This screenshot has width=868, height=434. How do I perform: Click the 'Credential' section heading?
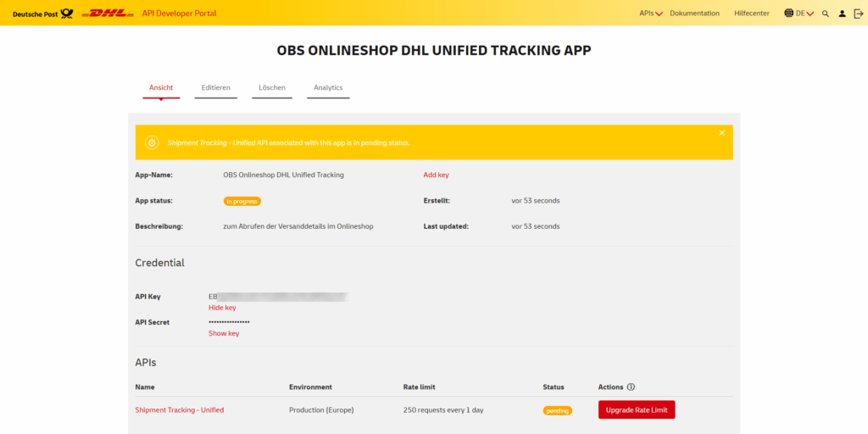(x=160, y=263)
